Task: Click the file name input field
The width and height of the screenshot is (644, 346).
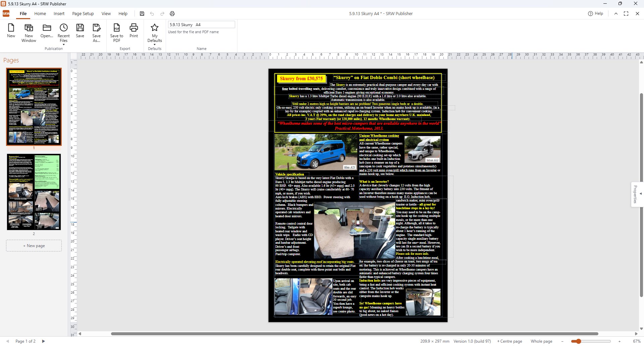Action: 201,24
